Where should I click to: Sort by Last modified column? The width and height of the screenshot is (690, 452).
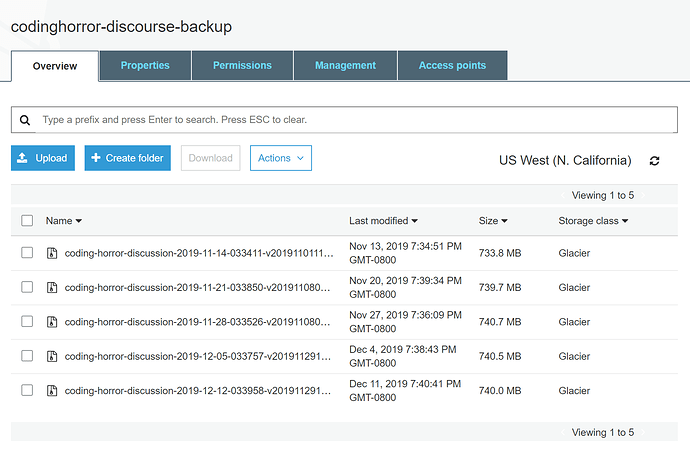click(383, 221)
